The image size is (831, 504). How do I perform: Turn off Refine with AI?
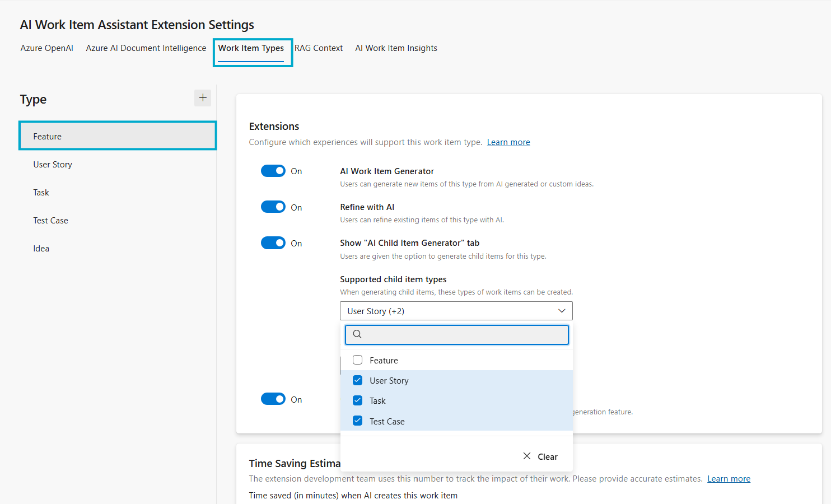pos(273,206)
